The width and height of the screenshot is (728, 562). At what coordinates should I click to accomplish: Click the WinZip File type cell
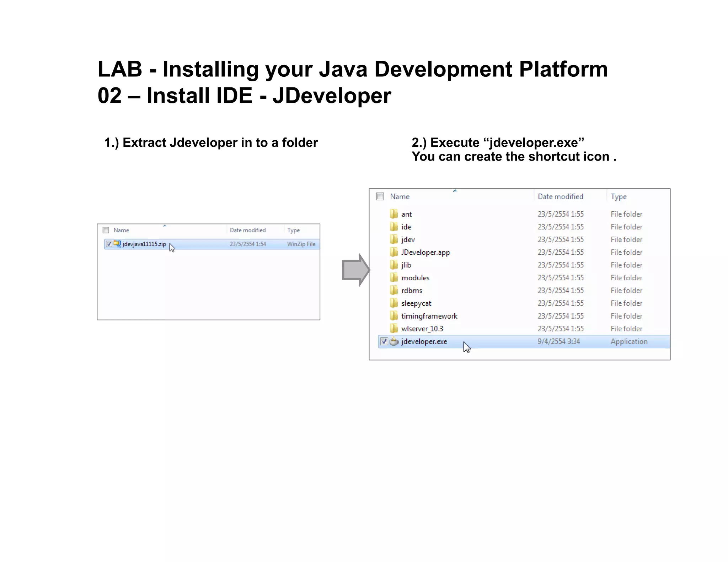(x=301, y=244)
